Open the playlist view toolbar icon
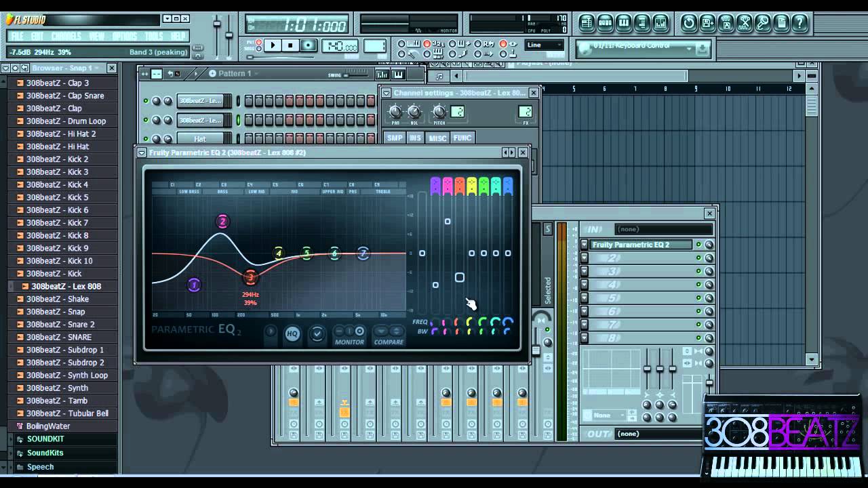 click(x=587, y=22)
